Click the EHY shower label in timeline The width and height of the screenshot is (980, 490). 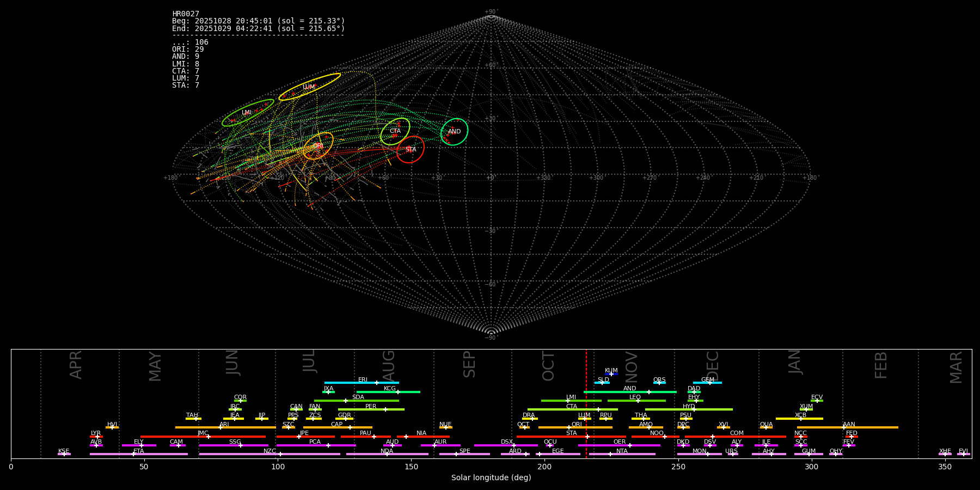pyautogui.click(x=694, y=397)
